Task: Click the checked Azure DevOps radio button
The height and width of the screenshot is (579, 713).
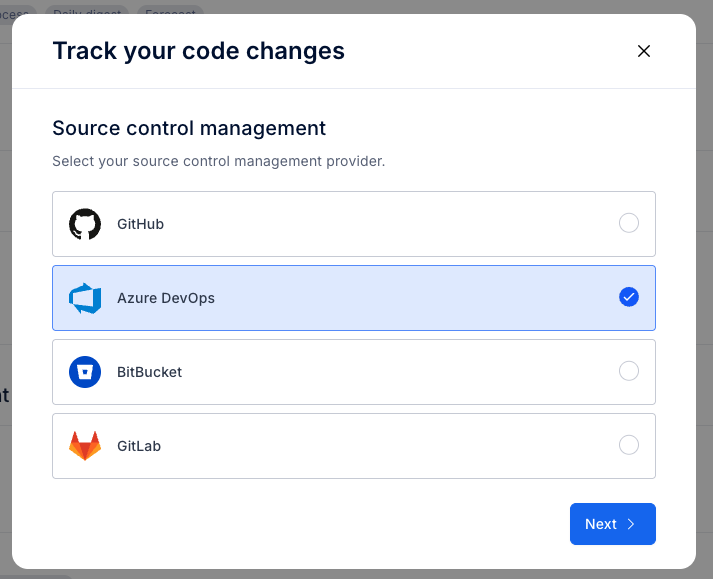Action: click(629, 297)
